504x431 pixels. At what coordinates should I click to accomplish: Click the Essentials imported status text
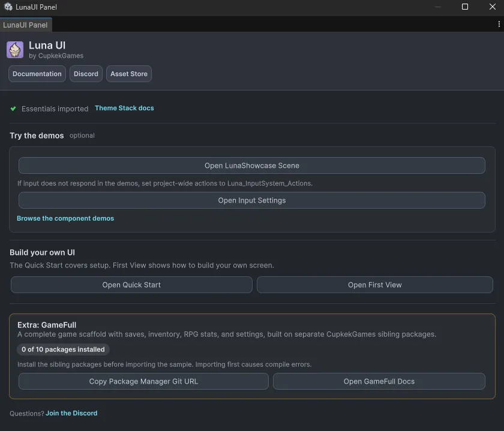point(55,109)
